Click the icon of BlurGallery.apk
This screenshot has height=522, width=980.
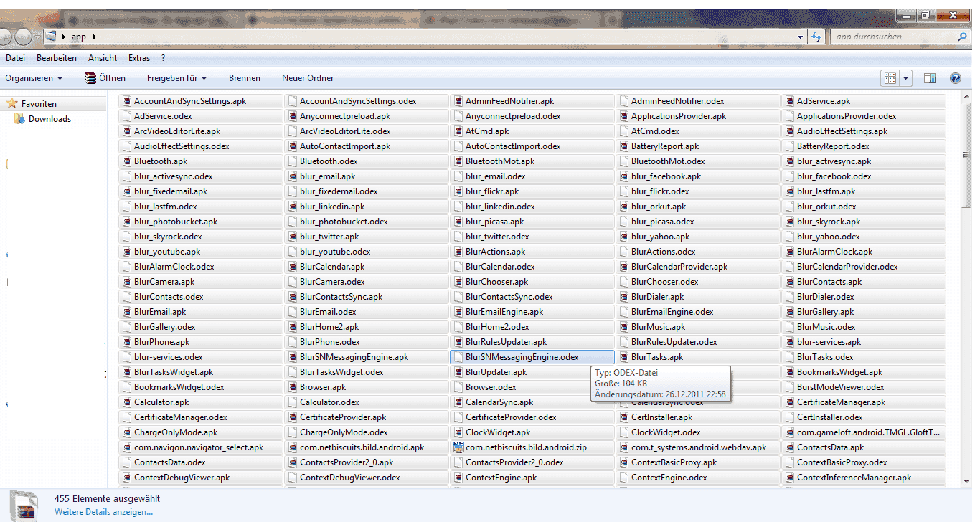[x=790, y=312]
